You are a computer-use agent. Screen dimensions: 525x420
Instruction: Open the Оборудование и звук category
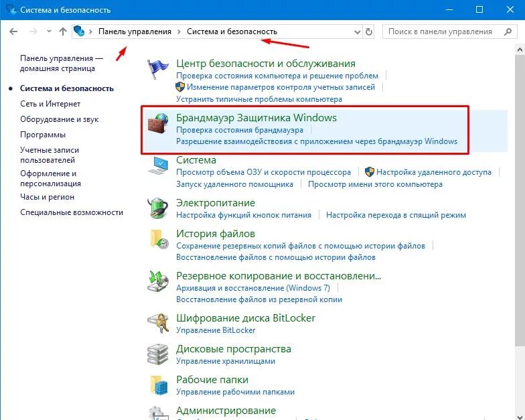click(59, 119)
